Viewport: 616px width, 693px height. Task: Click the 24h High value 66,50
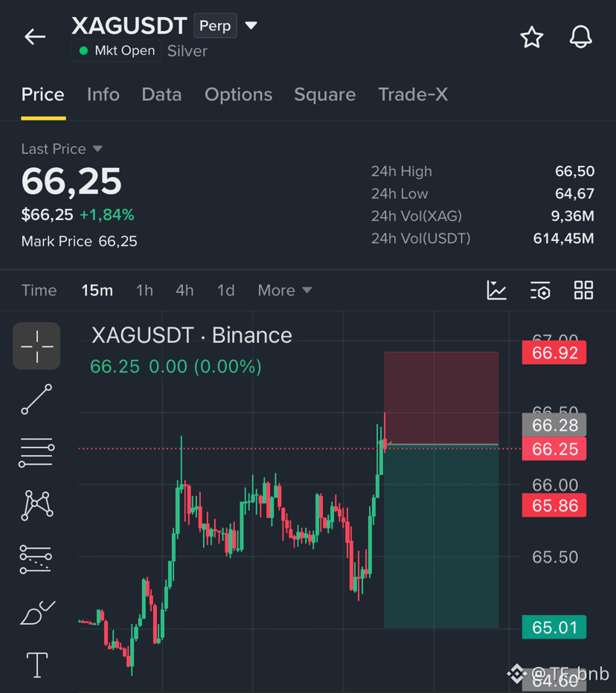[x=574, y=172]
